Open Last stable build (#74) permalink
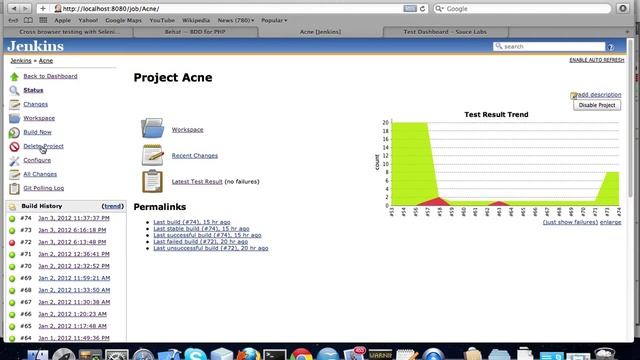 [x=201, y=229]
